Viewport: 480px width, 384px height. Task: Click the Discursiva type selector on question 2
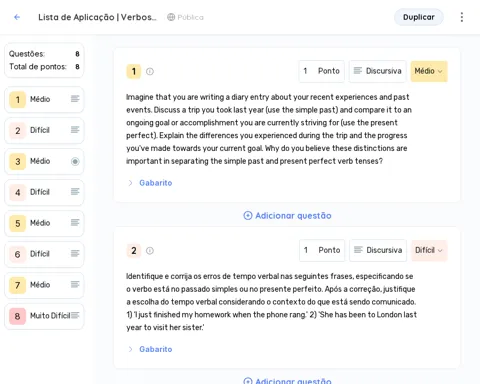pyautogui.click(x=378, y=250)
